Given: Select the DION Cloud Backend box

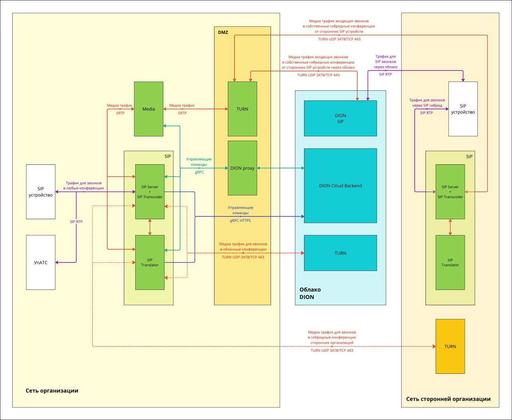Looking at the screenshot, I should point(340,186).
